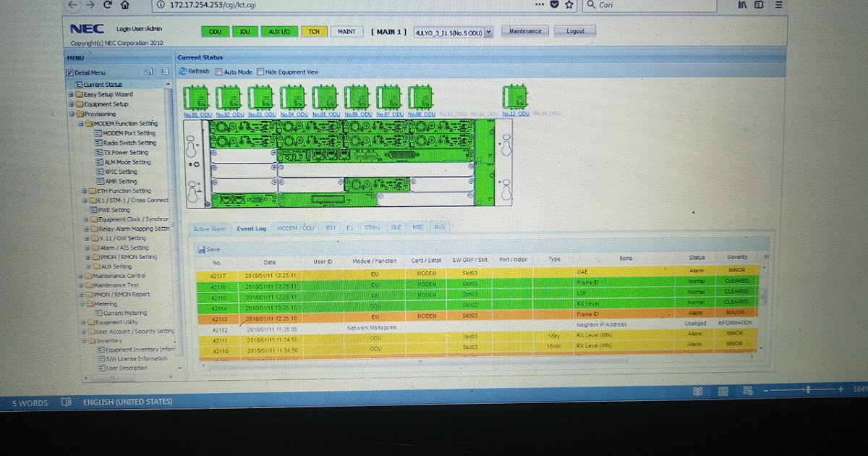The height and width of the screenshot is (456, 868).
Task: Enable the Auto Mode checkbox
Action: (218, 72)
